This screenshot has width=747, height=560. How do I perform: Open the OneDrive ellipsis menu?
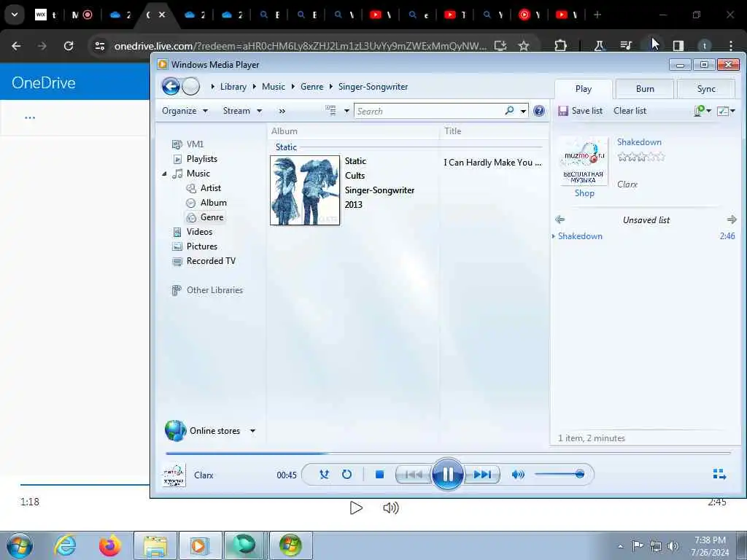(29, 117)
